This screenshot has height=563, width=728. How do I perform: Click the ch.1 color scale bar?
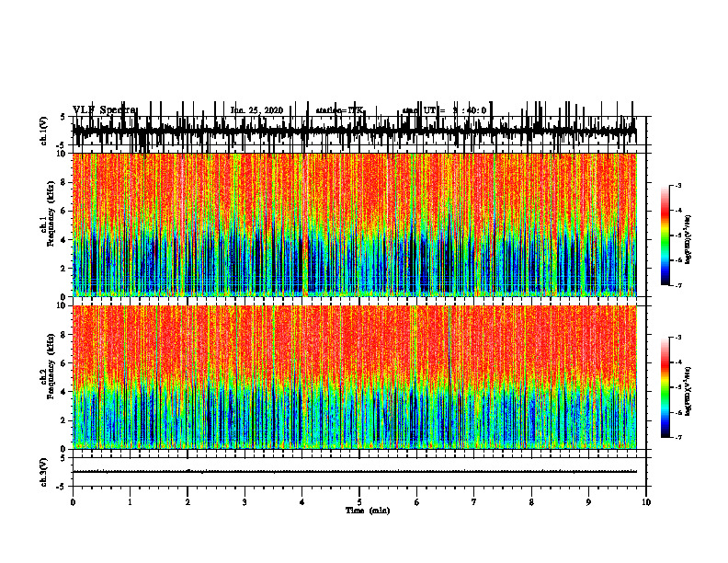[x=665, y=236]
